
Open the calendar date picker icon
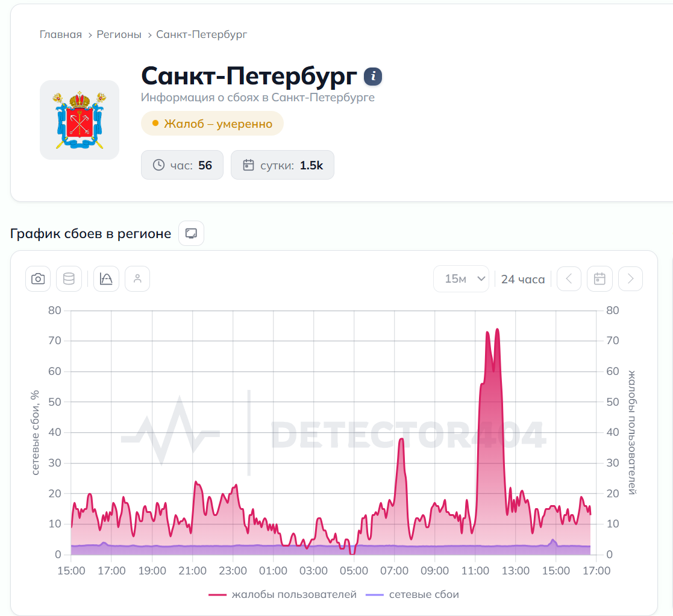(599, 279)
